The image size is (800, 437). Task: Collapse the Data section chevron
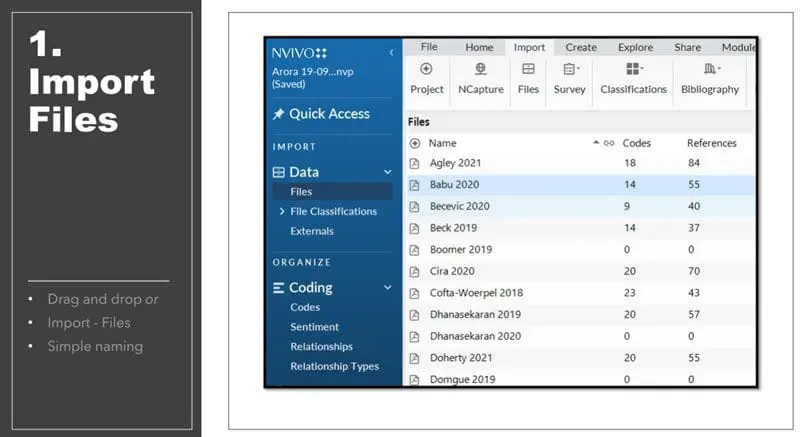(388, 172)
